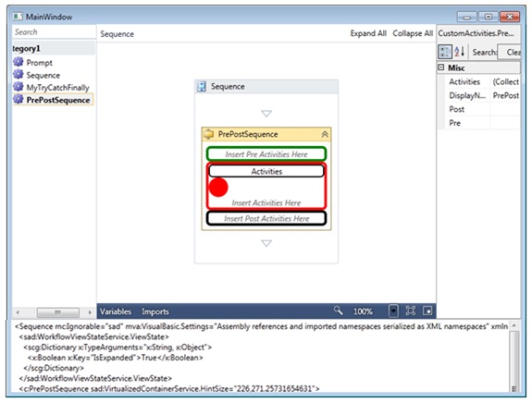Click the Fit to Screen icon

coord(411,311)
